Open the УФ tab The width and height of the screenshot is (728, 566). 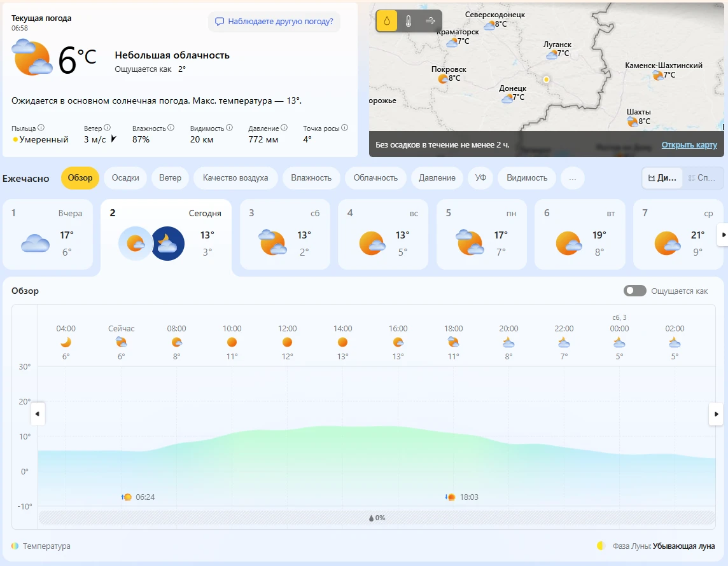point(480,178)
